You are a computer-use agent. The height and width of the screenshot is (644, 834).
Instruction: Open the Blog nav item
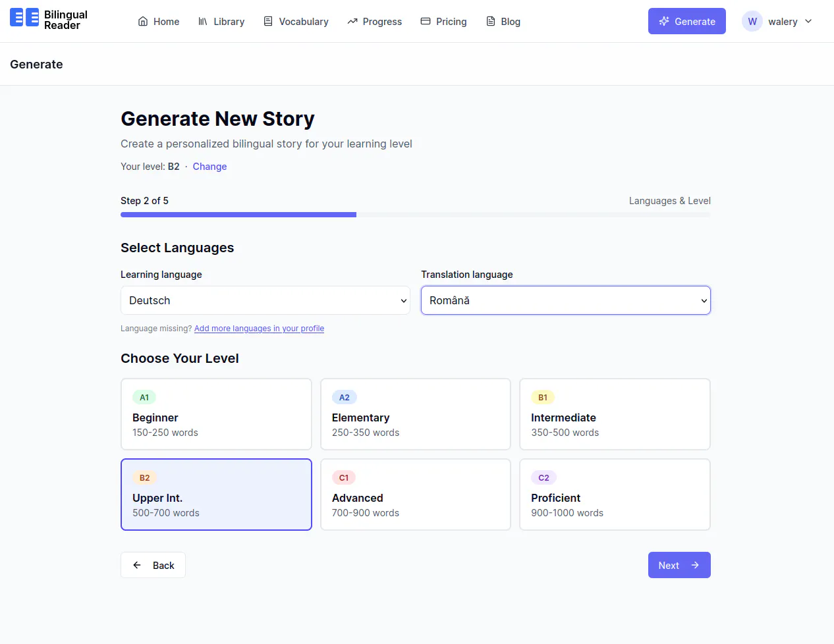click(503, 21)
